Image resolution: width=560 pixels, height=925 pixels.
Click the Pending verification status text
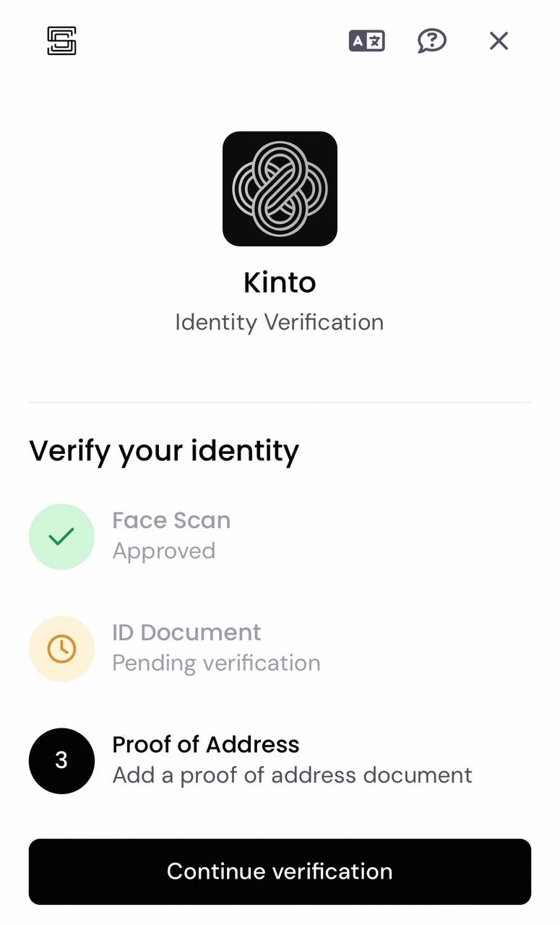coord(216,663)
